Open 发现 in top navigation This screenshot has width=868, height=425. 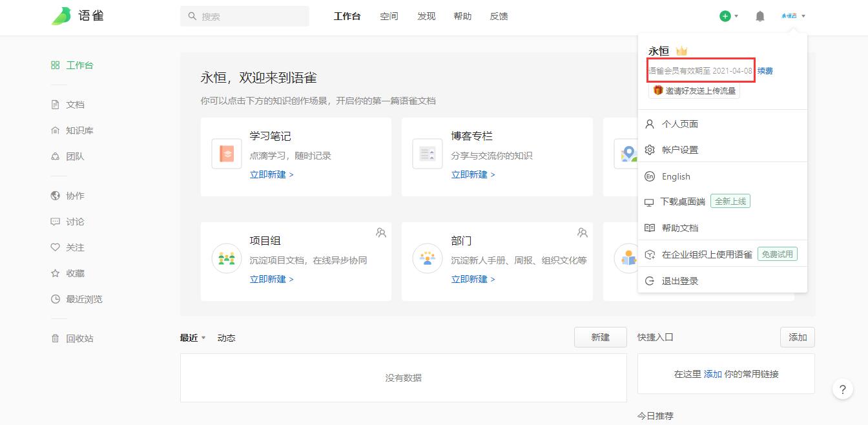click(426, 16)
